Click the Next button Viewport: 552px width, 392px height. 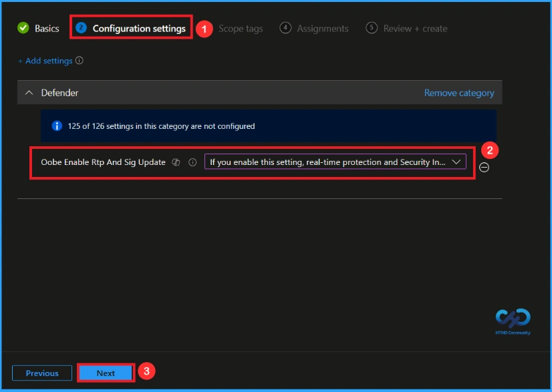pyautogui.click(x=105, y=373)
